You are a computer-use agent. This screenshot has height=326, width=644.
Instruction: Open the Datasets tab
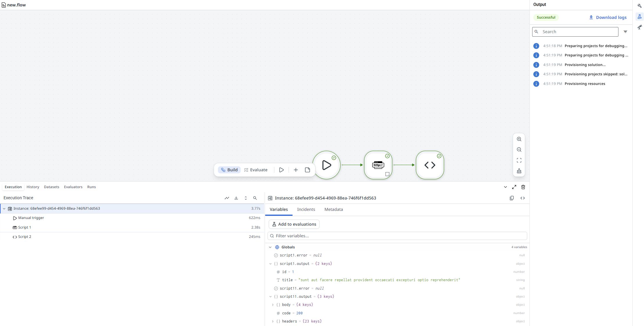51,187
